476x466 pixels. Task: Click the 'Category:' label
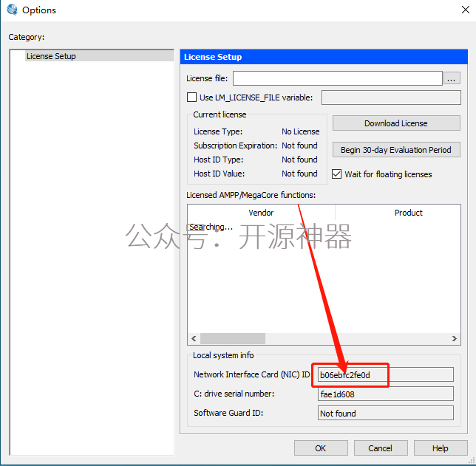point(27,37)
